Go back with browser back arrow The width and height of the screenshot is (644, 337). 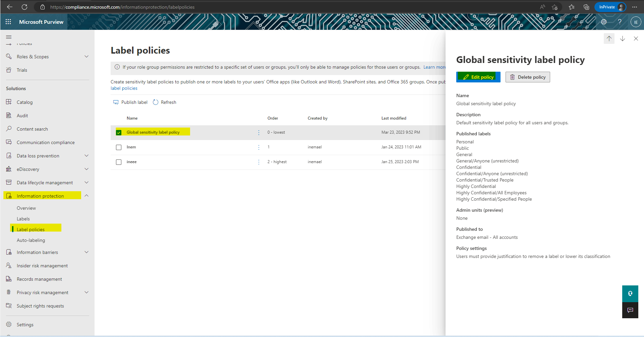[x=9, y=7]
